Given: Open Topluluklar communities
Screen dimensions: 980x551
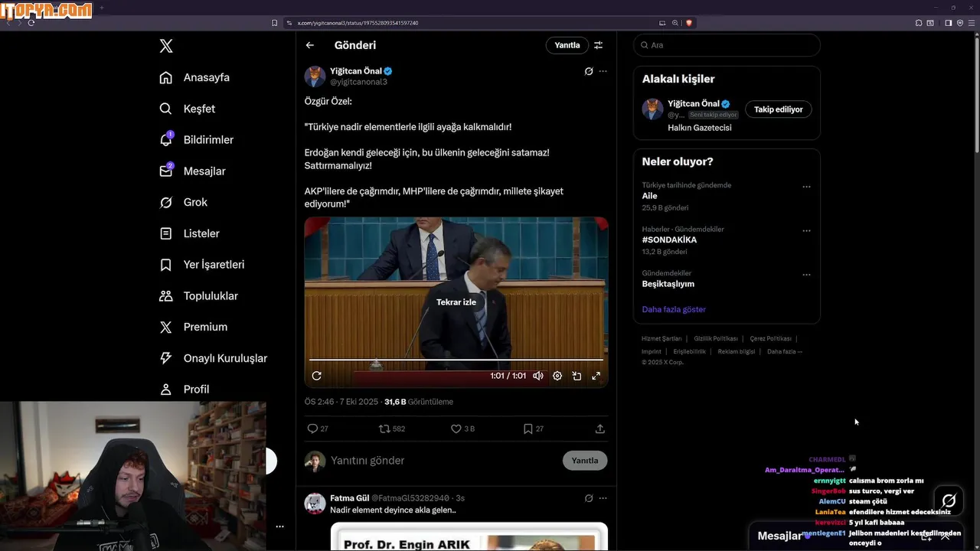Looking at the screenshot, I should point(198,296).
